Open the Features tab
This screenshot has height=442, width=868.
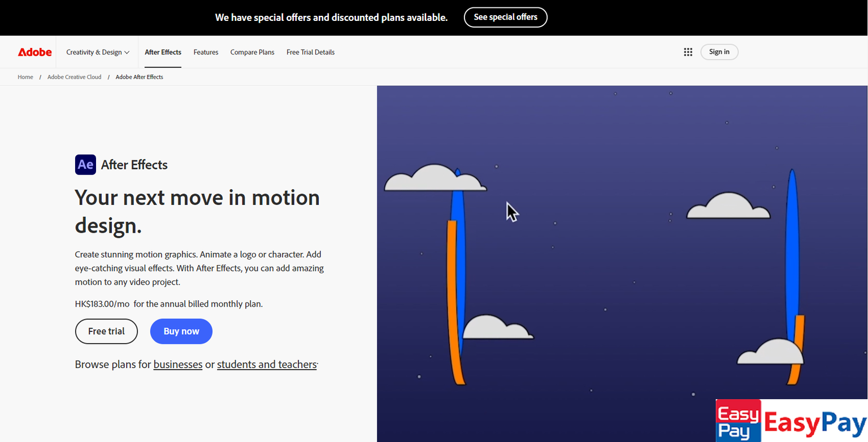point(206,52)
